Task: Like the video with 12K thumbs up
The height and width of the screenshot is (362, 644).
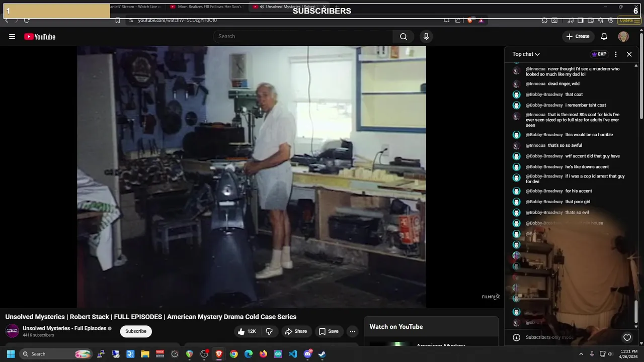Action: pyautogui.click(x=247, y=331)
